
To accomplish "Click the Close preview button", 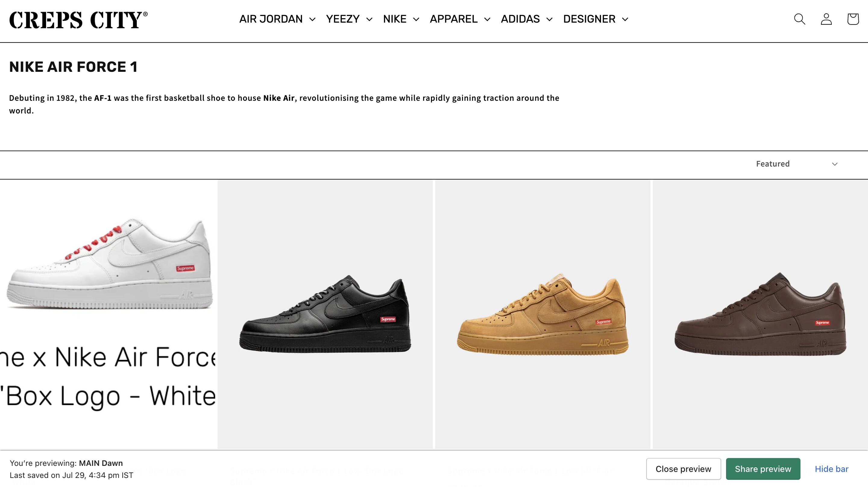I will [683, 469].
